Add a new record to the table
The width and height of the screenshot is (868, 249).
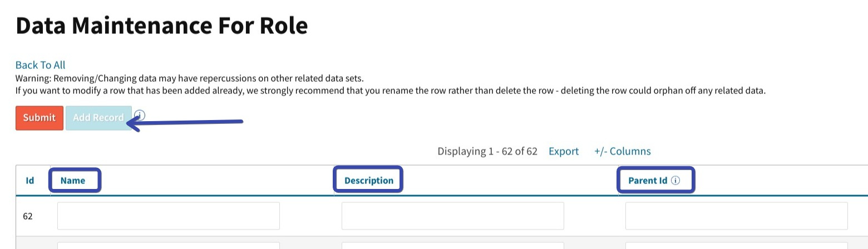(98, 118)
